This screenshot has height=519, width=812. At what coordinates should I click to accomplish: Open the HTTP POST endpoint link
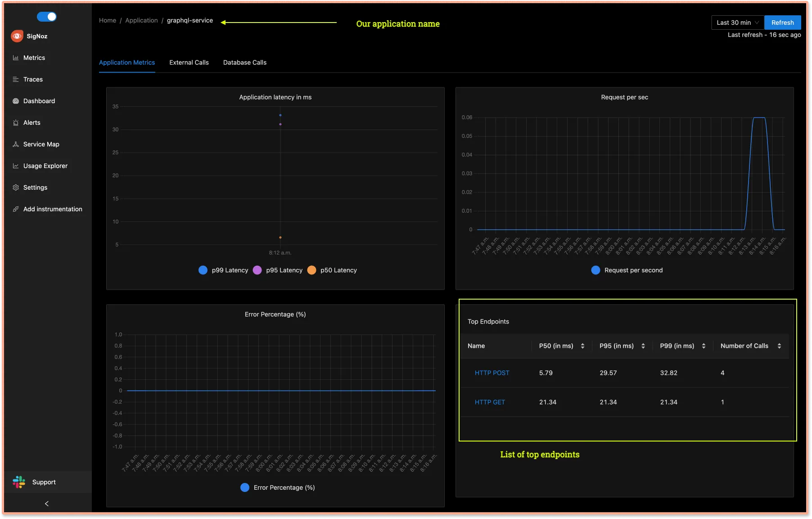point(492,373)
